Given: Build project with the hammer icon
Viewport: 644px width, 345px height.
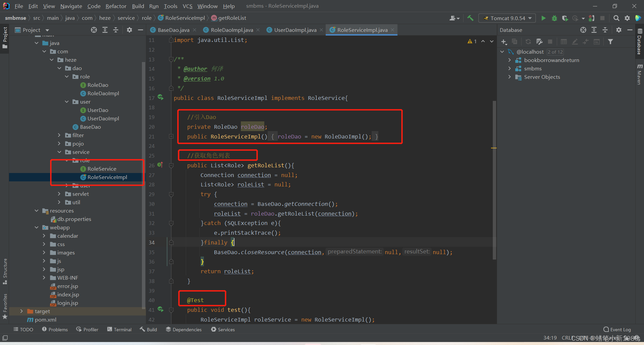Looking at the screenshot, I should coord(470,18).
